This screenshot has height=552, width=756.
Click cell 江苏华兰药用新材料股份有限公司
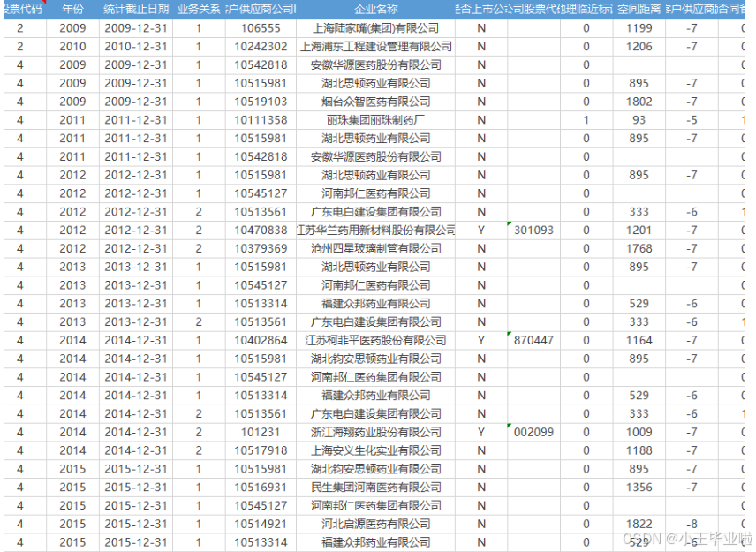pos(375,231)
